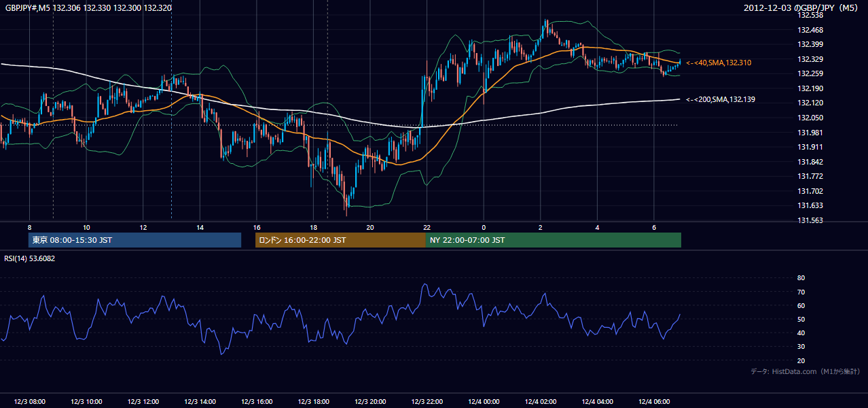Click the 12/3 18:00 time label
Image resolution: width=868 pixels, height=408 pixels.
click(x=314, y=401)
